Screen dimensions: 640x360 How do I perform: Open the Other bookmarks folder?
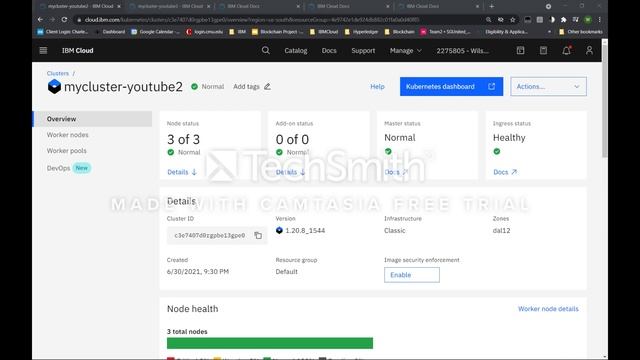tap(580, 32)
